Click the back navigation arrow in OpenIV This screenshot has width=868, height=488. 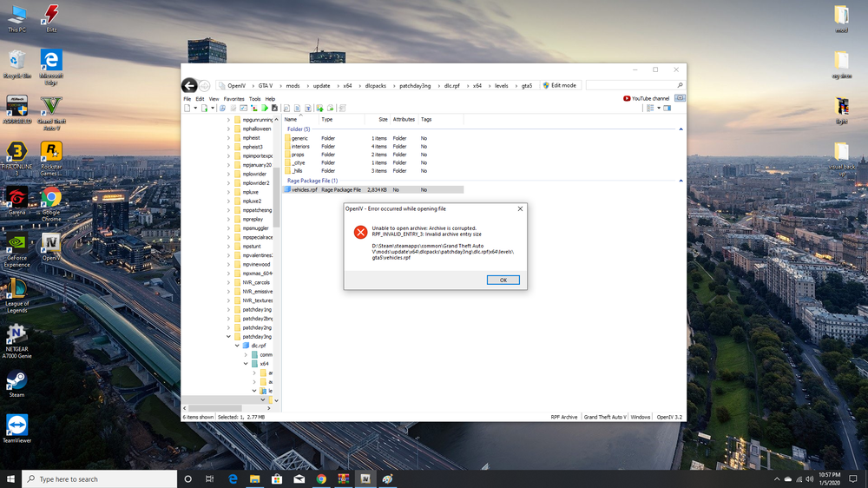(189, 85)
